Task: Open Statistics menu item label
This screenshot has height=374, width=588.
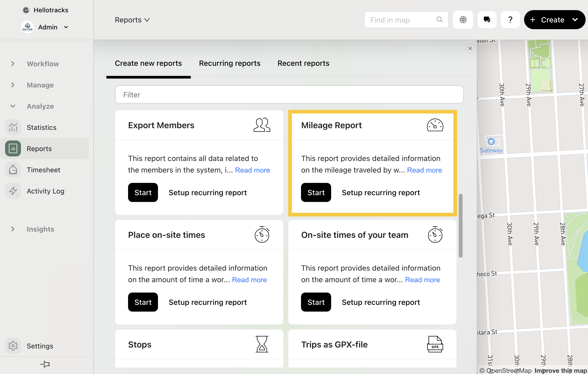Action: pos(41,127)
